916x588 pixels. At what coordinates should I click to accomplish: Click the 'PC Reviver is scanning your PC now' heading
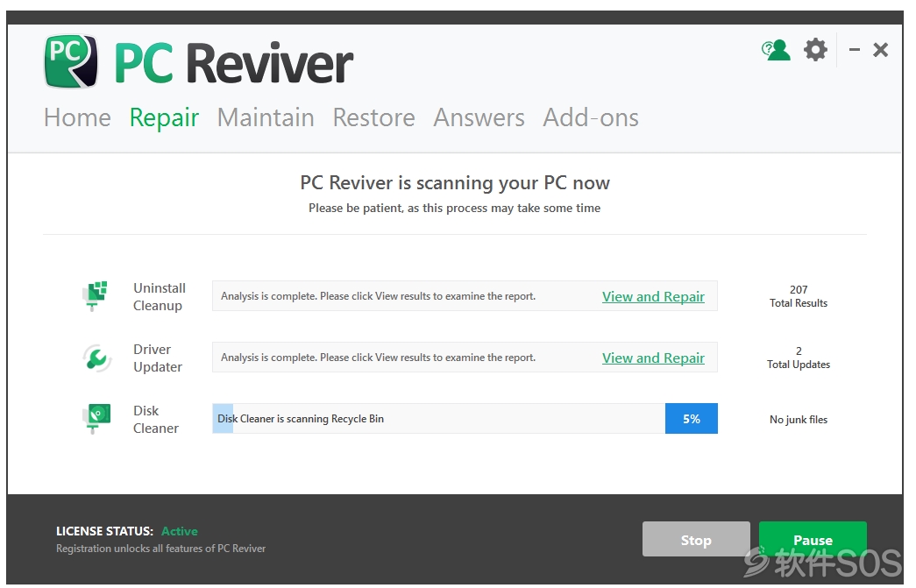455,183
